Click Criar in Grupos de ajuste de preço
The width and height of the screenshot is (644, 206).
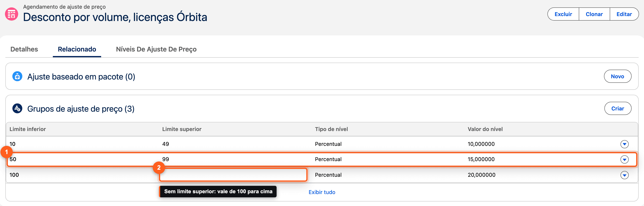click(x=618, y=109)
